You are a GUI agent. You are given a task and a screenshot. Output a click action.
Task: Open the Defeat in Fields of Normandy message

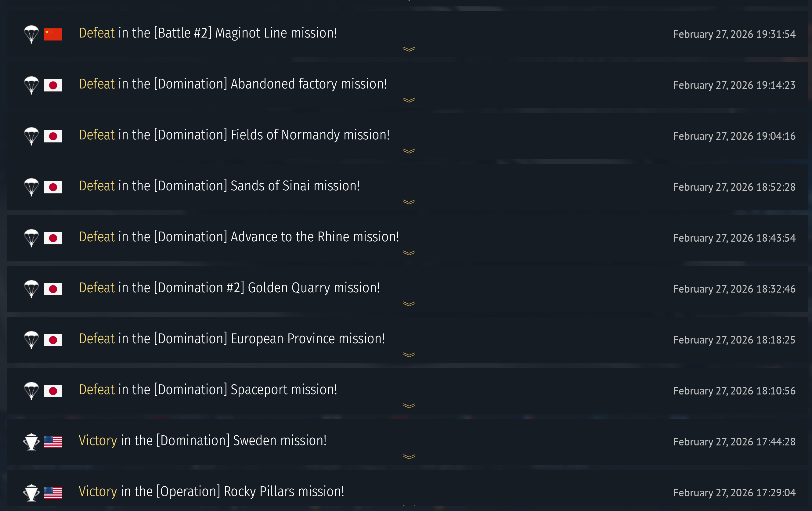coord(234,135)
